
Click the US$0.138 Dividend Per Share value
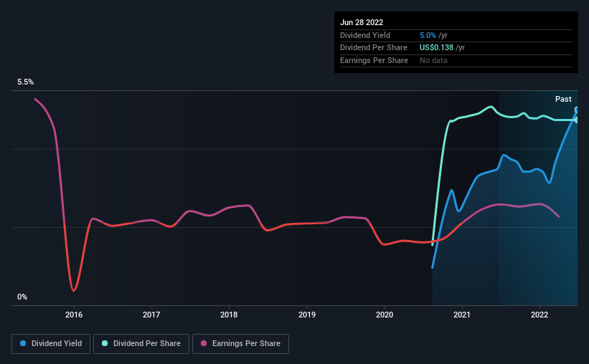click(436, 48)
